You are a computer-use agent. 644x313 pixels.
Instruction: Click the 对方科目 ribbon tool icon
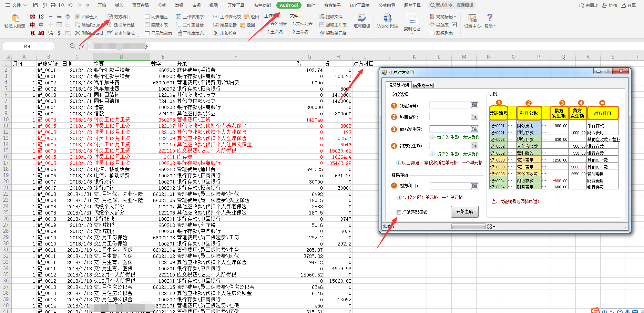(110, 17)
